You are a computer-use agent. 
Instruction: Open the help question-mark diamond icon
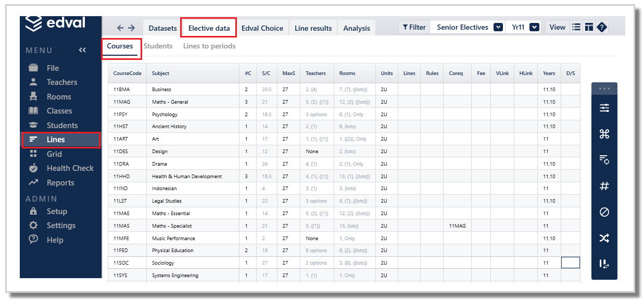click(602, 28)
